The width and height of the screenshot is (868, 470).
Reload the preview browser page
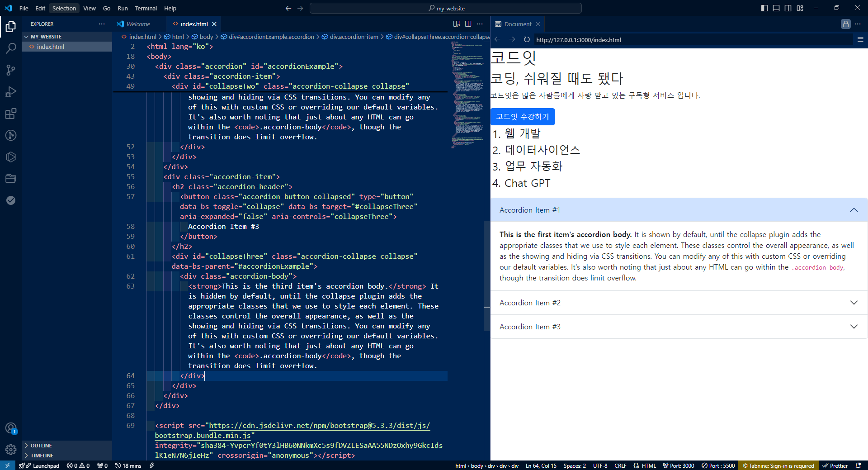pyautogui.click(x=527, y=40)
